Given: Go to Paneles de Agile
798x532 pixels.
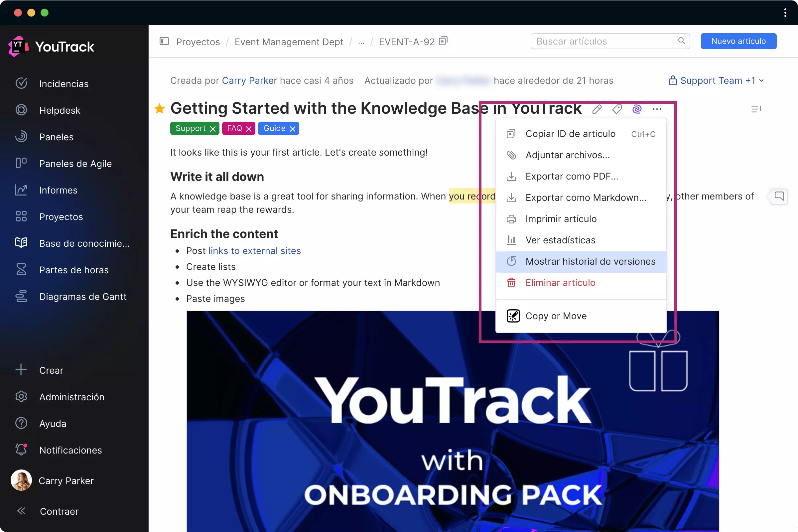Looking at the screenshot, I should (75, 164).
